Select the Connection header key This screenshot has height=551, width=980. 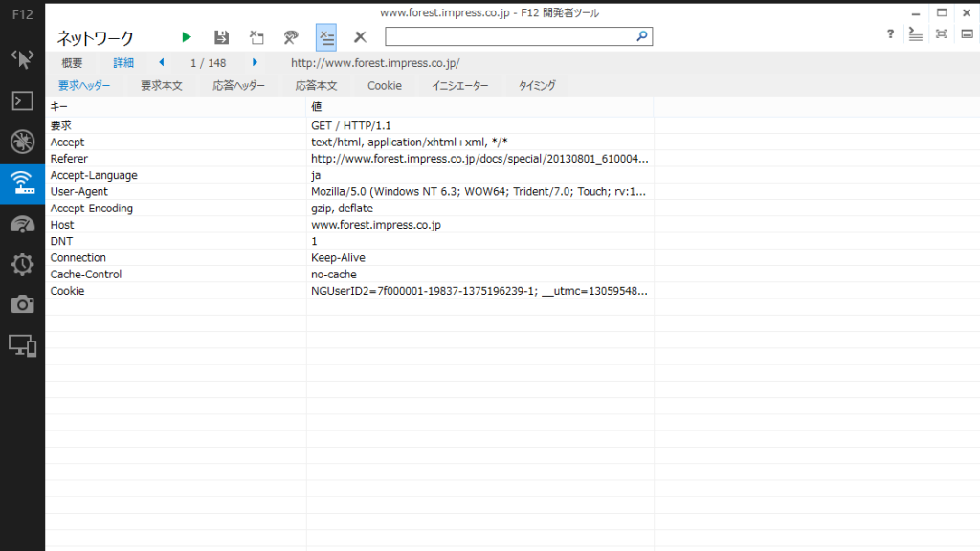coord(78,258)
